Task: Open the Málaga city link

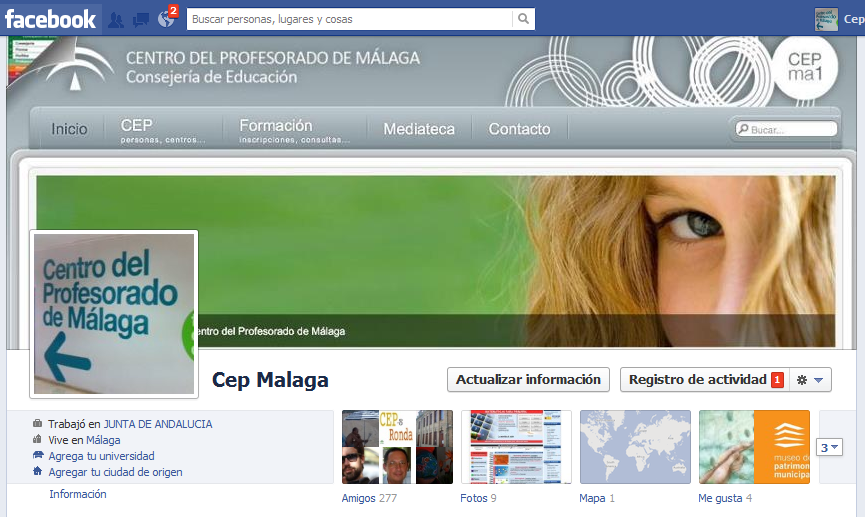Action: point(103,440)
